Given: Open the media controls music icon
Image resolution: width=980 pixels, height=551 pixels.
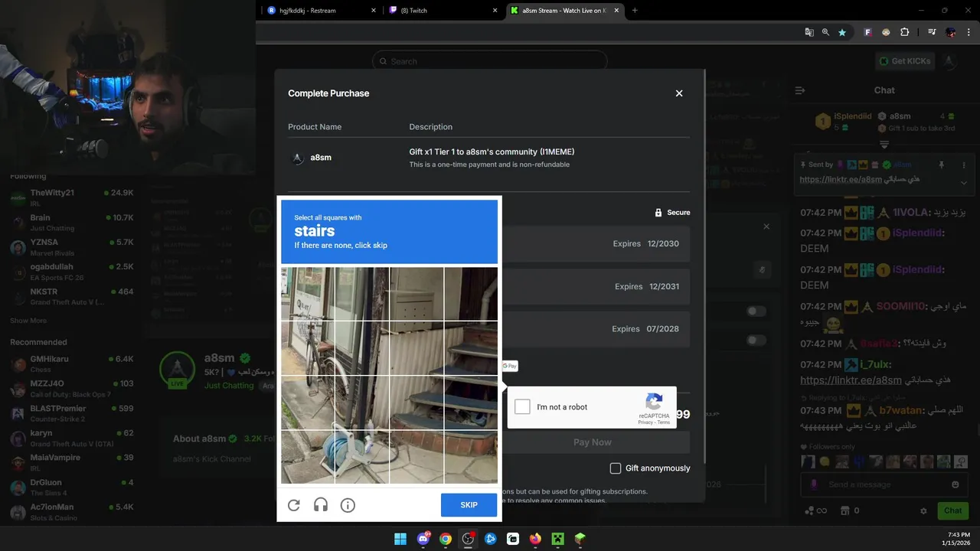Looking at the screenshot, I should point(932,32).
